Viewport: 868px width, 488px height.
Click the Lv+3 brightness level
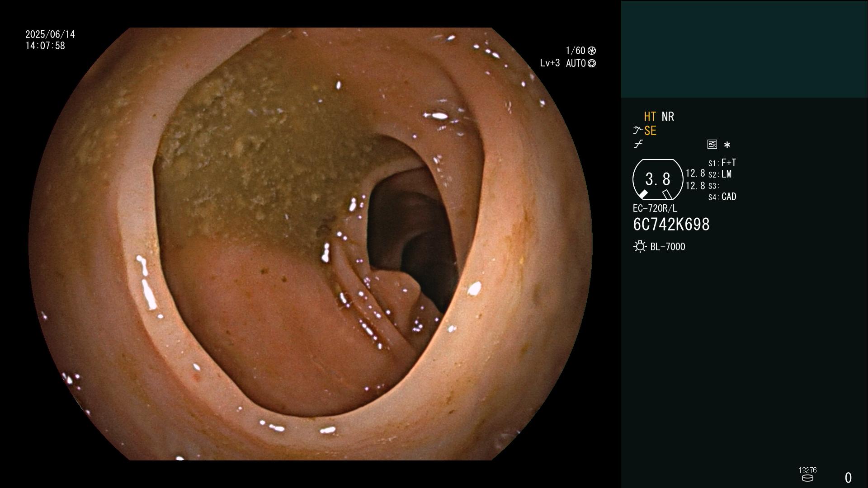[550, 63]
